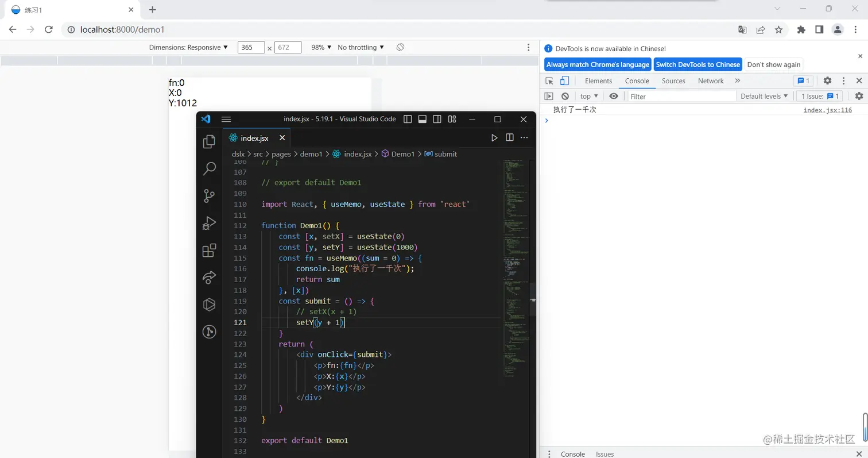868x458 pixels.
Task: Click the console Filter input field
Action: [681, 97]
